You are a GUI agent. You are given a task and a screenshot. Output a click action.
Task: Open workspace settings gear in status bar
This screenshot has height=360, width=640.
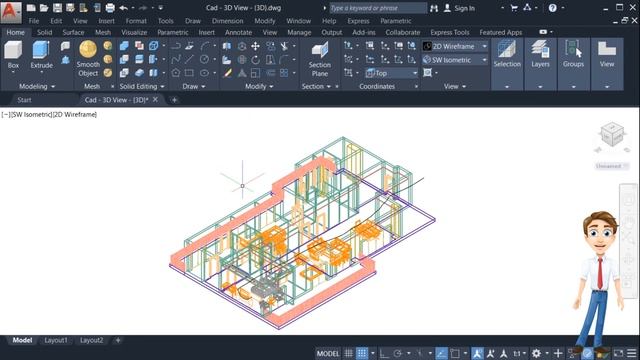536,353
